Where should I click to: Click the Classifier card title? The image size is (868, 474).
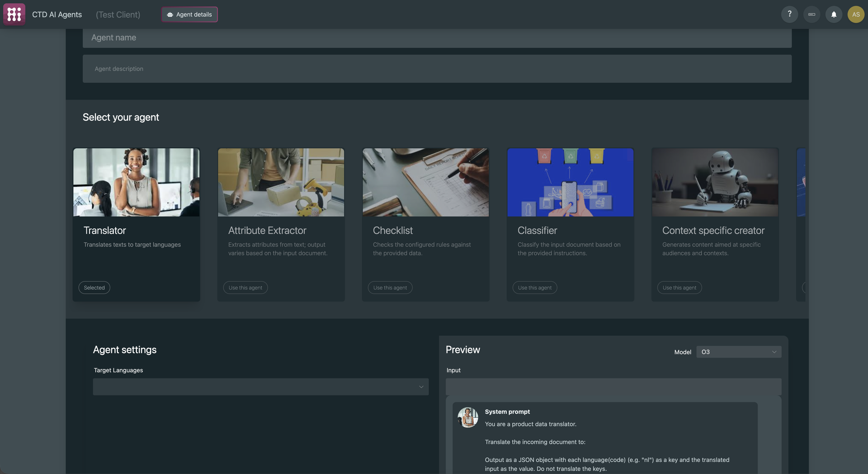click(538, 231)
